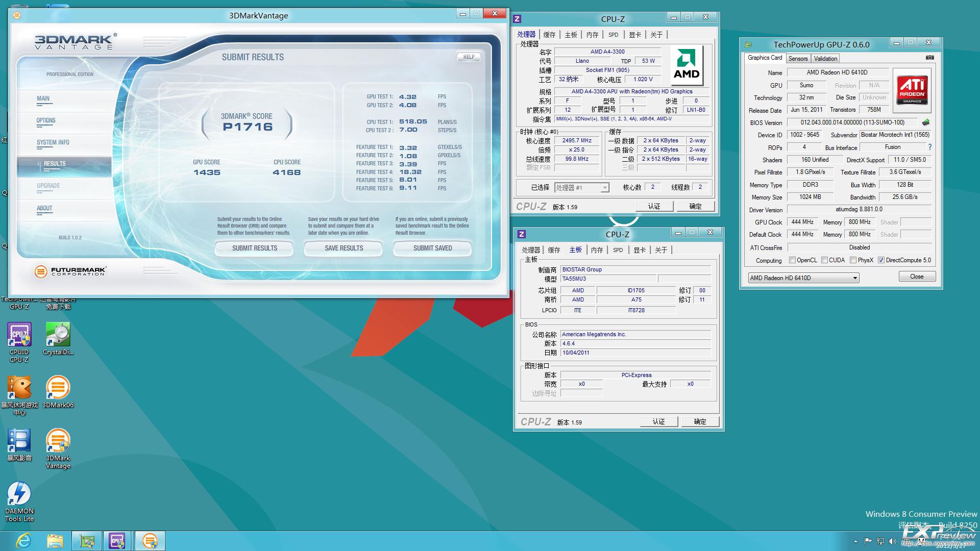Open File Explorer from the taskbar
The image size is (980, 551).
tap(55, 541)
